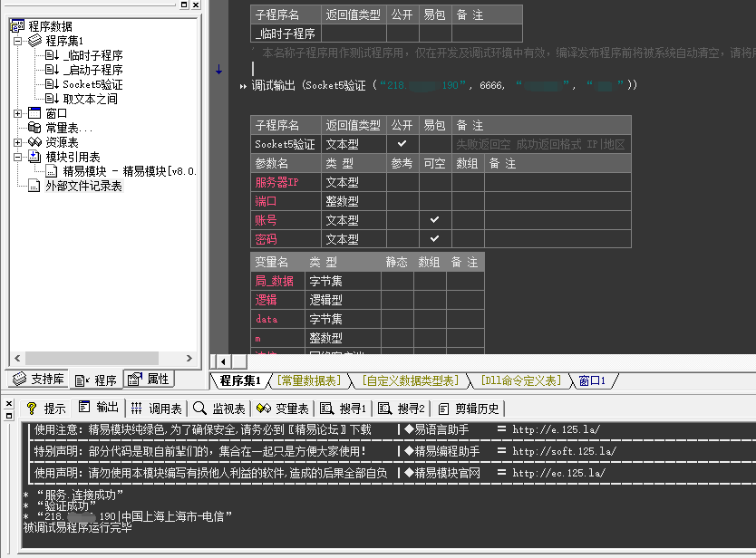The width and height of the screenshot is (756, 558).
Task: Click the 服务器IP parameter name cell
Action: (x=286, y=182)
